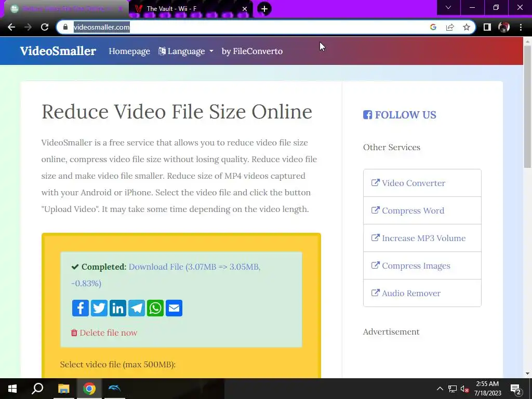Expand the Language dropdown
The image size is (532, 399).
coord(186,51)
